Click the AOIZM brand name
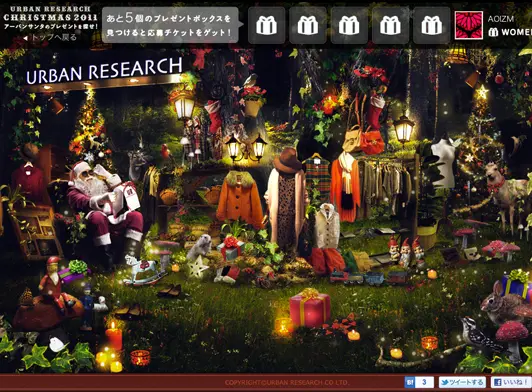The width and height of the screenshot is (532, 392). [x=500, y=19]
